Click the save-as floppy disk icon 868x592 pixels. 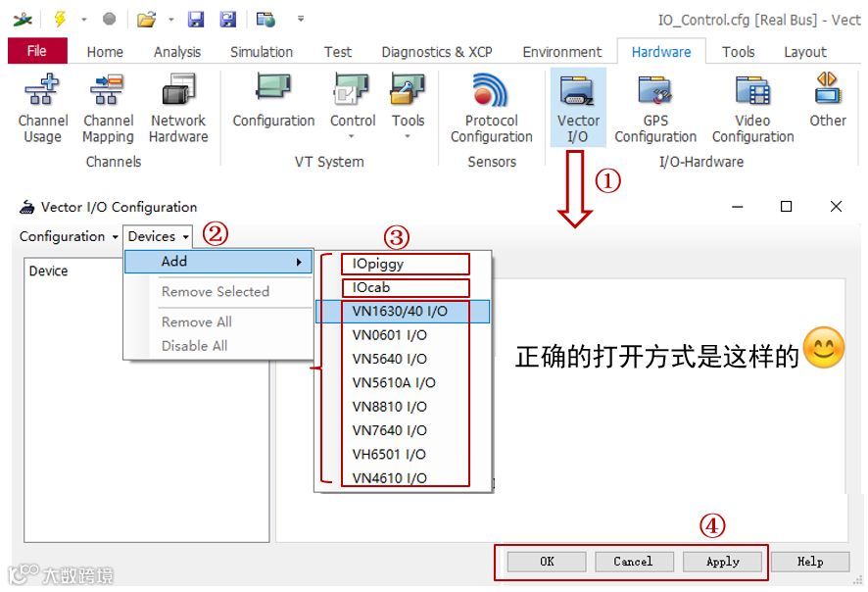pos(228,20)
